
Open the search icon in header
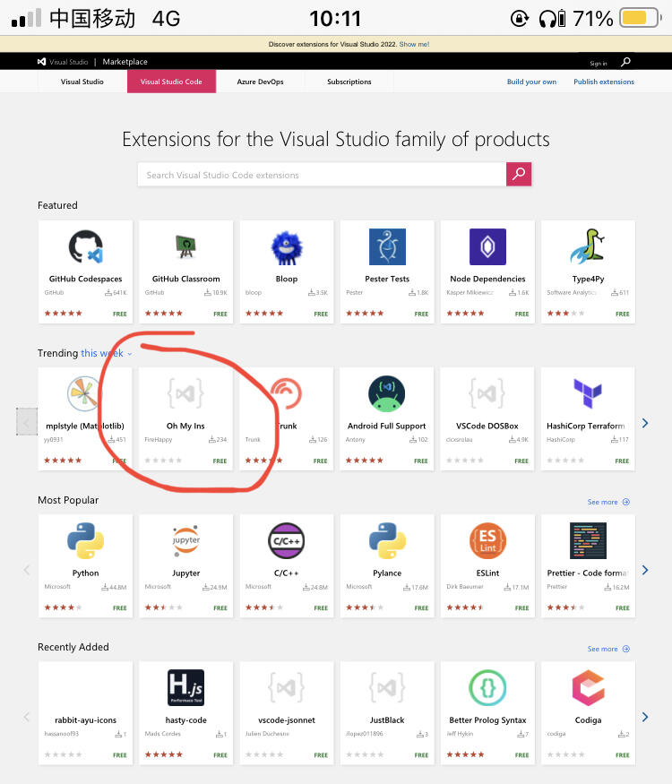pos(625,62)
